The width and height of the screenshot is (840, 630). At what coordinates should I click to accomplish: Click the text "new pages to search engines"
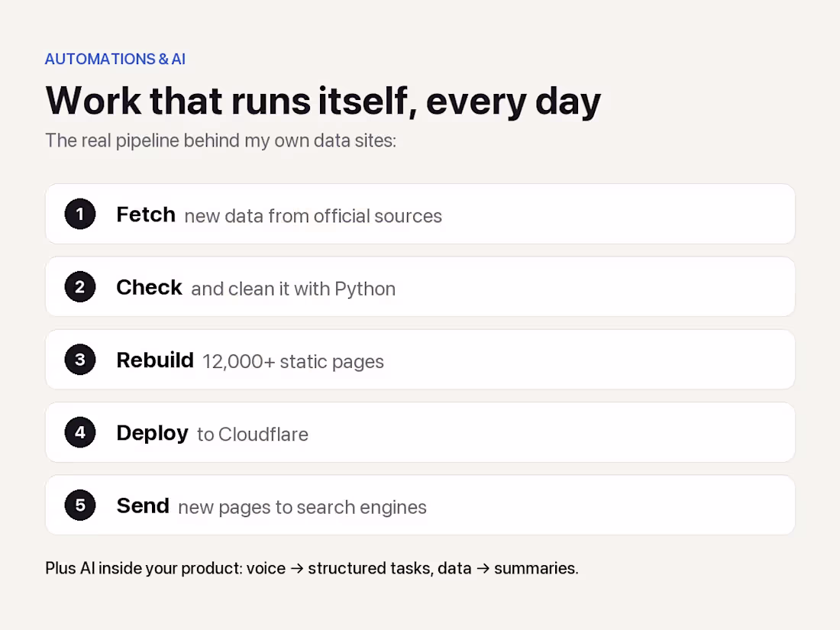(302, 507)
